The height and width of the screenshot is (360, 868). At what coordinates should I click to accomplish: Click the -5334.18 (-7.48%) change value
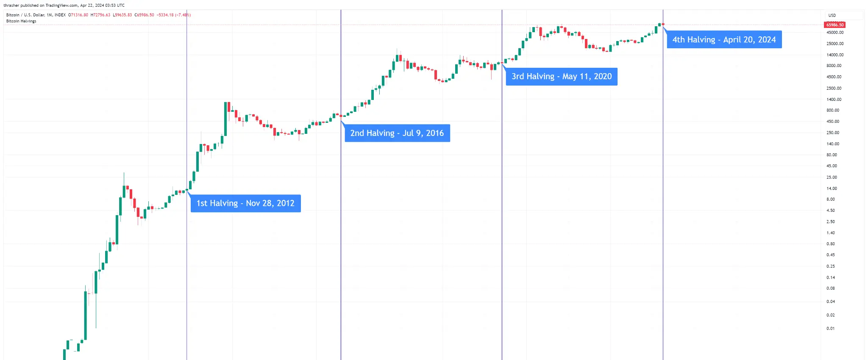174,15
